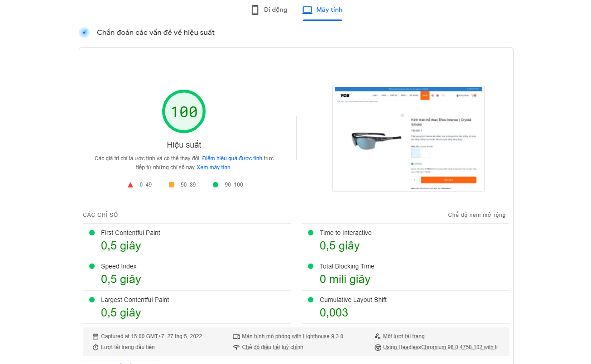The height and width of the screenshot is (364, 591).
Task: Toggle Chế độ xem mở rộng view
Action: [x=476, y=215]
